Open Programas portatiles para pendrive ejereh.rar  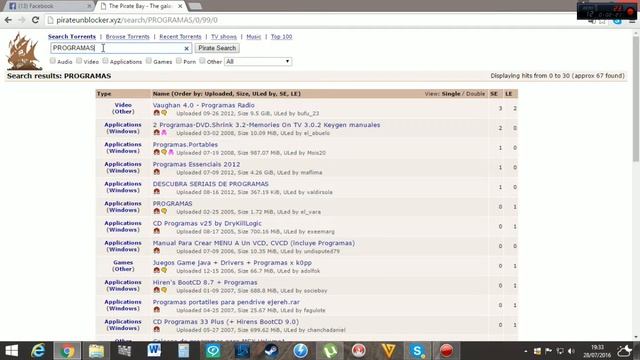[226, 302]
